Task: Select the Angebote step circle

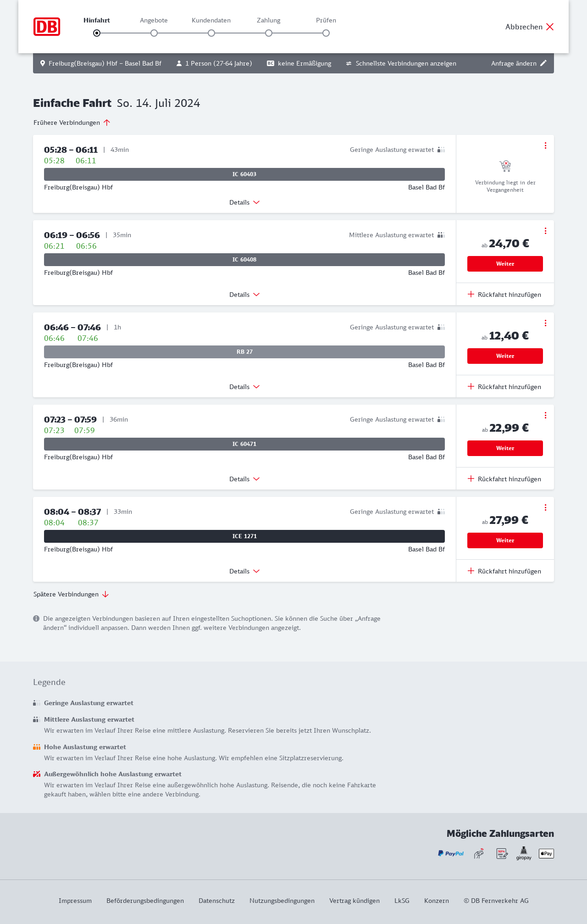Action: [x=154, y=33]
